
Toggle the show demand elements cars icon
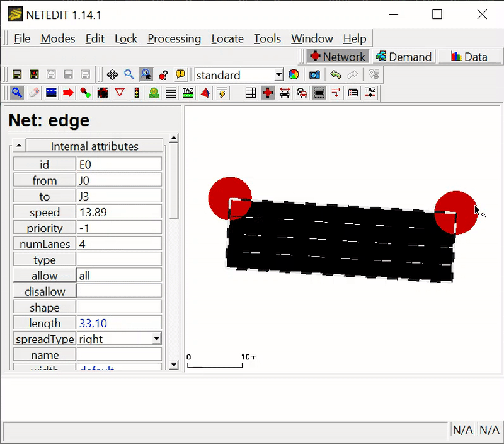(x=302, y=93)
